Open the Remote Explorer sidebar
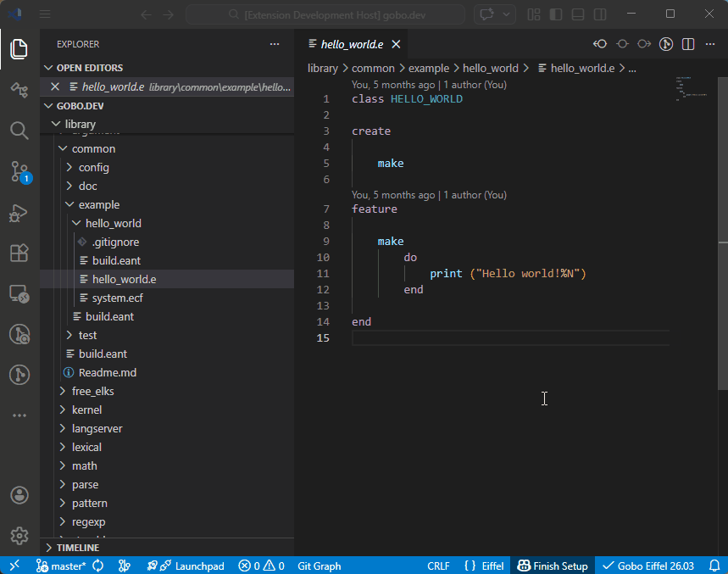728x574 pixels. (19, 293)
